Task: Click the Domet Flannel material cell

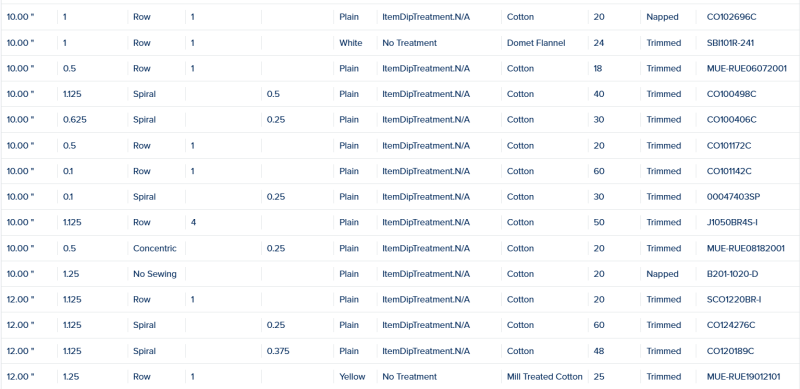Action: click(536, 43)
